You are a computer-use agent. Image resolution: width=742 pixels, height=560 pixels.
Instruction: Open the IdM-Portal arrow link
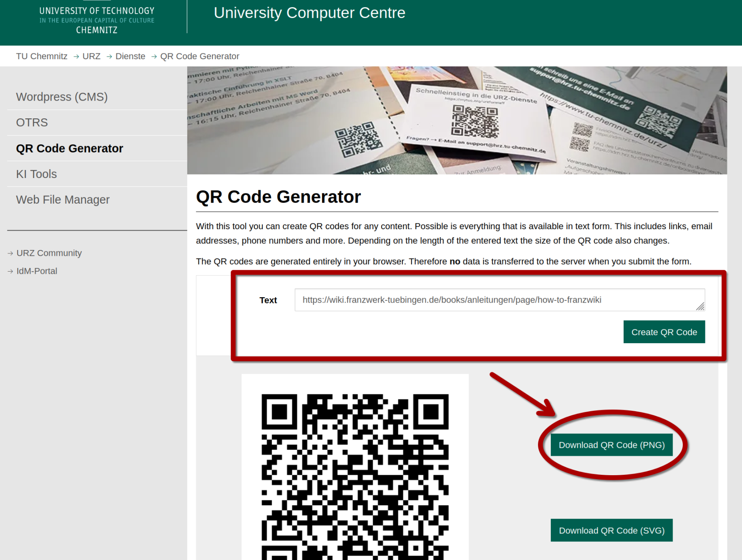coord(37,271)
